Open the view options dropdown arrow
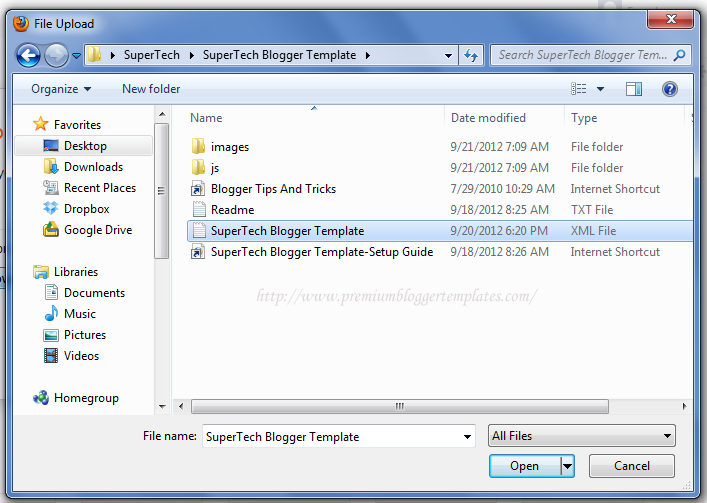Image resolution: width=707 pixels, height=503 pixels. [600, 89]
